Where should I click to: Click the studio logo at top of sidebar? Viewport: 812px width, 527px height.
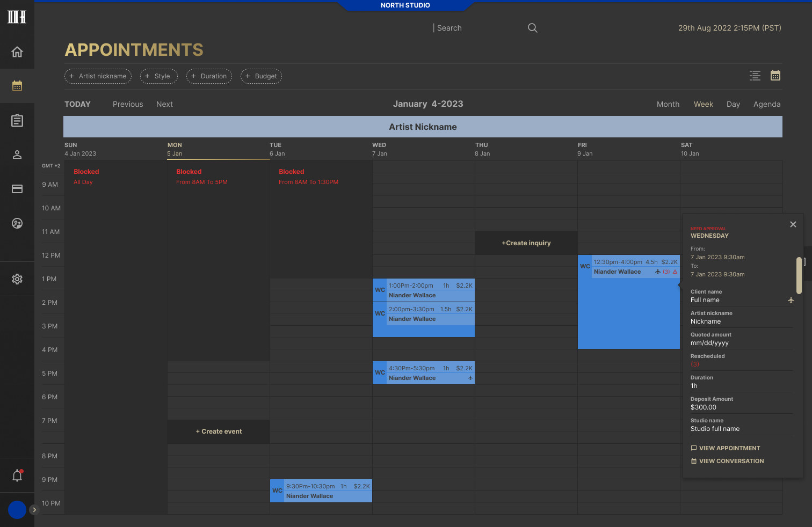pyautogui.click(x=17, y=17)
